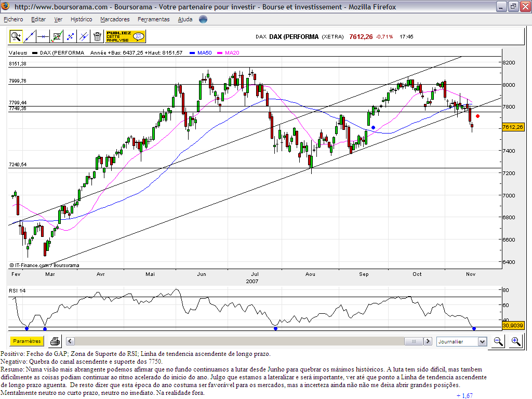Open the Ver menu

click(x=58, y=19)
